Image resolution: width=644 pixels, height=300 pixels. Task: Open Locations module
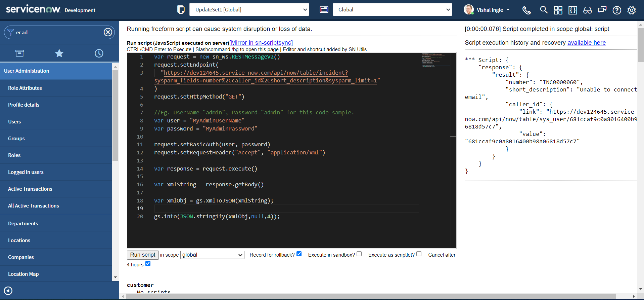[56, 240]
